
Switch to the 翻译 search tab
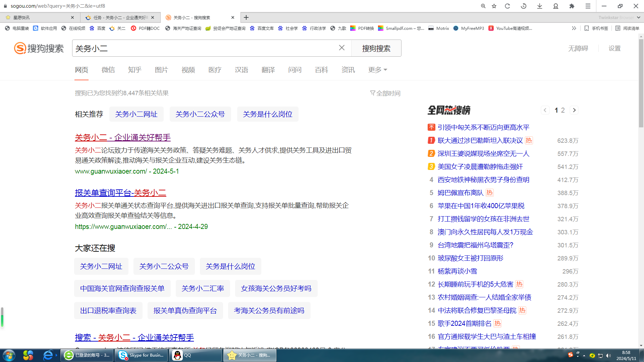268,70
